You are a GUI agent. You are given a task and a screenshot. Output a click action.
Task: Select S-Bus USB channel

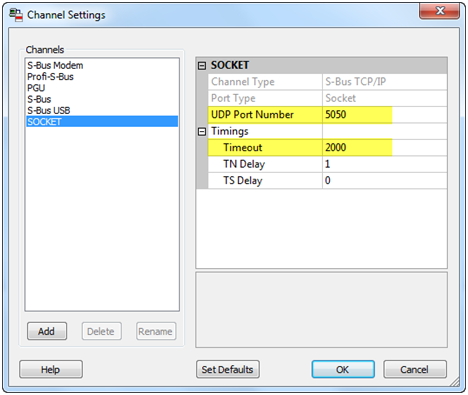[102, 110]
